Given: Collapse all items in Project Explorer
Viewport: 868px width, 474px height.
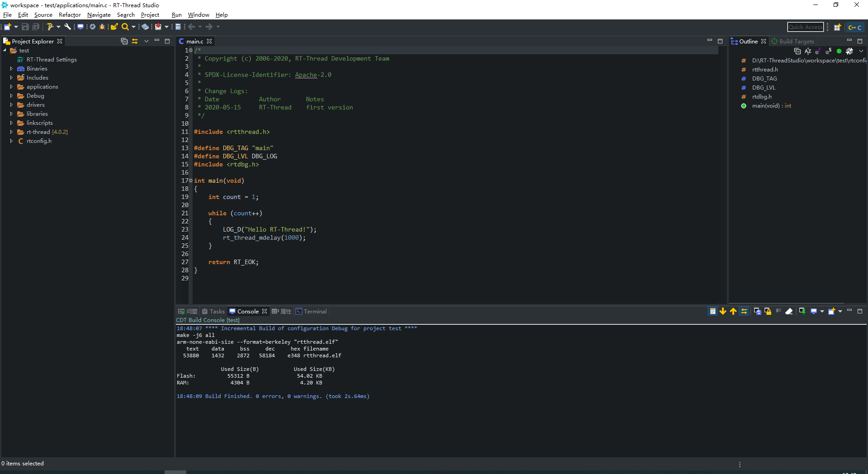Looking at the screenshot, I should [x=124, y=41].
